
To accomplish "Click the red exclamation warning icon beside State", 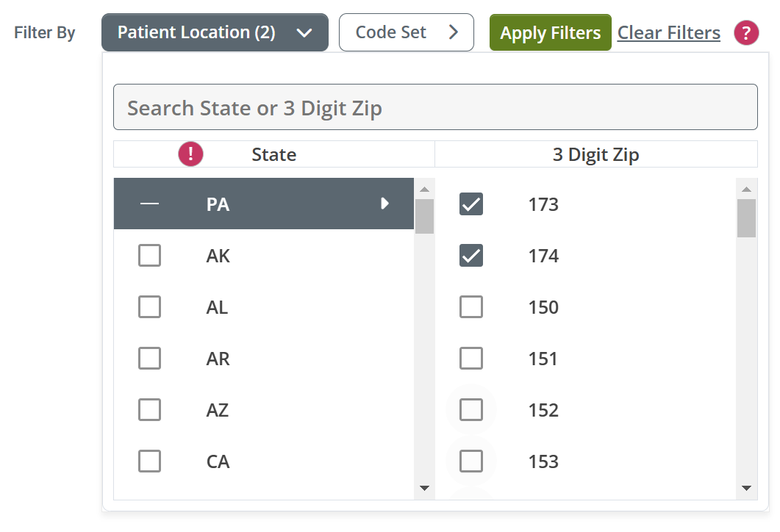I will (190, 154).
